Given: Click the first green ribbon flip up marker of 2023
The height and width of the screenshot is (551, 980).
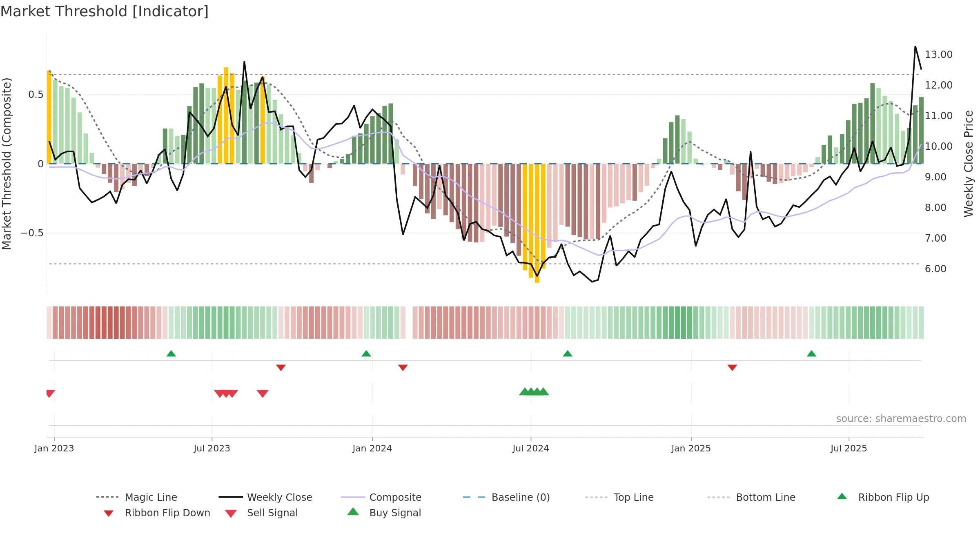Looking at the screenshot, I should coord(171,353).
